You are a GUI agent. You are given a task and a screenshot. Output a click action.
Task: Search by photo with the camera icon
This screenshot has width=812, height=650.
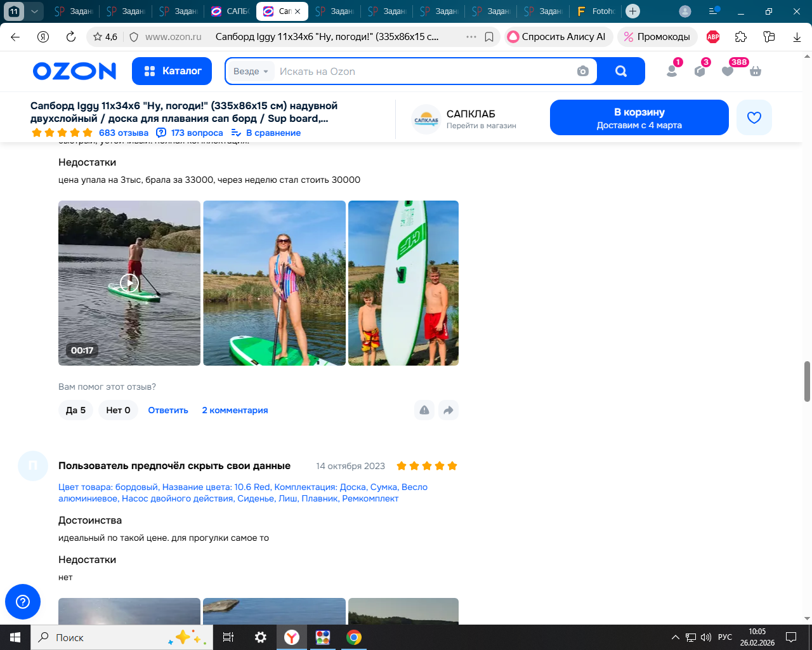pos(583,71)
